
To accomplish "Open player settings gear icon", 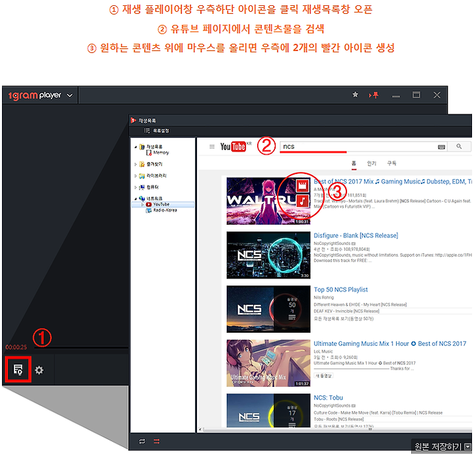I will point(39,370).
